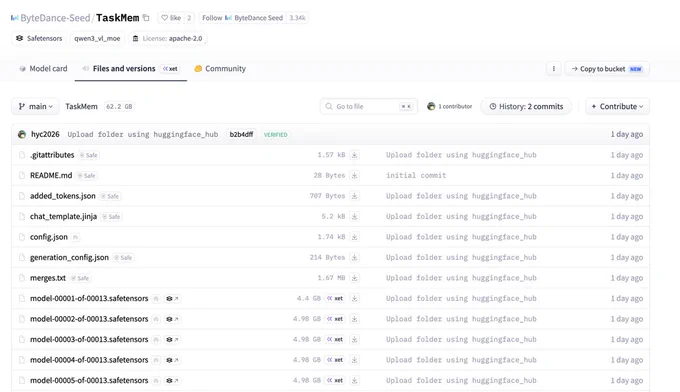The image size is (680, 392).
Task: Select the Safetensors tag
Action: click(39, 38)
